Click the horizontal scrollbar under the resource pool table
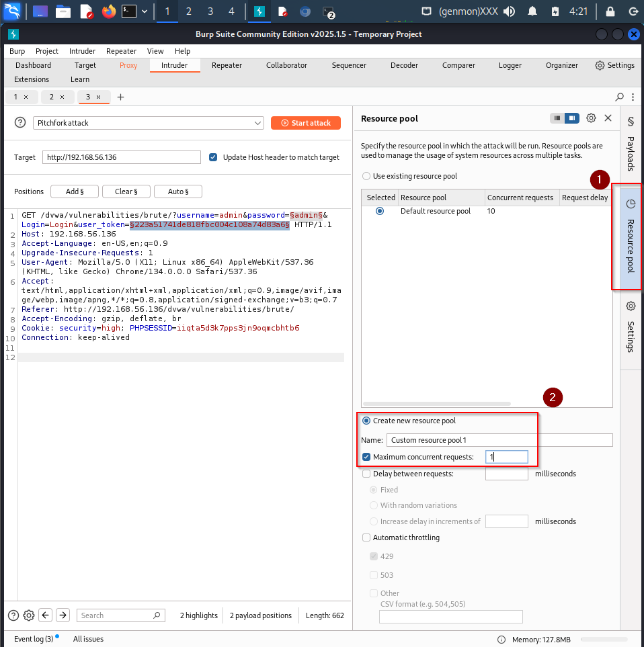Viewport: 644px width, 647px height. (x=437, y=404)
